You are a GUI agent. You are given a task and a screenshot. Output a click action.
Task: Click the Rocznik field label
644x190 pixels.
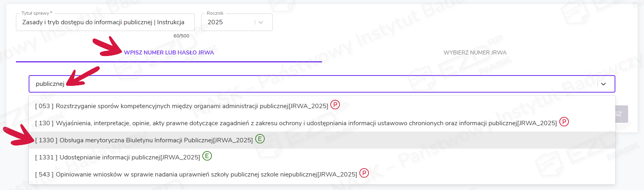coord(215,13)
